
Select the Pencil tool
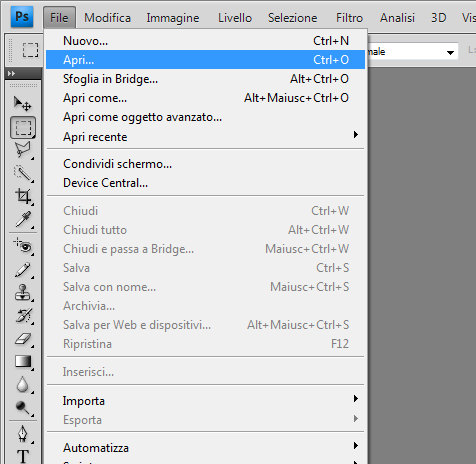point(22,269)
